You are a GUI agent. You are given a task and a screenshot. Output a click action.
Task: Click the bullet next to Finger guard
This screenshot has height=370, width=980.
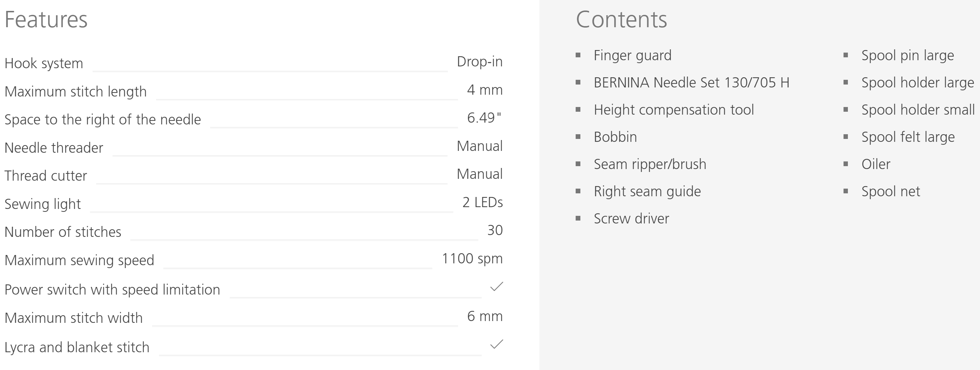[578, 55]
